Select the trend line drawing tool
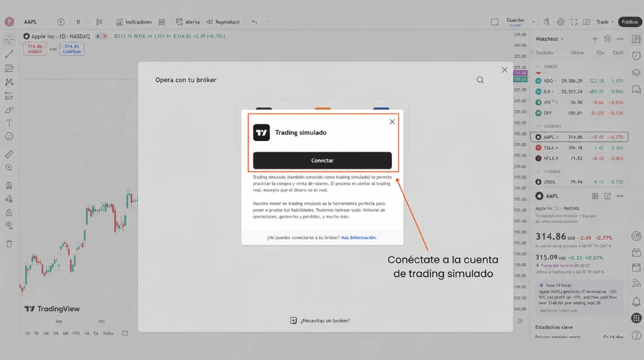The image size is (644, 360). pos(9,54)
